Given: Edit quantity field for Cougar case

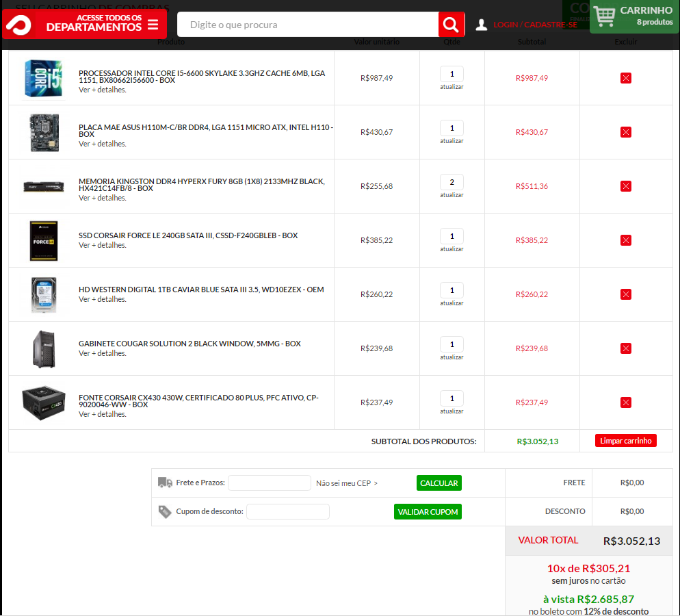Looking at the screenshot, I should pos(452,344).
